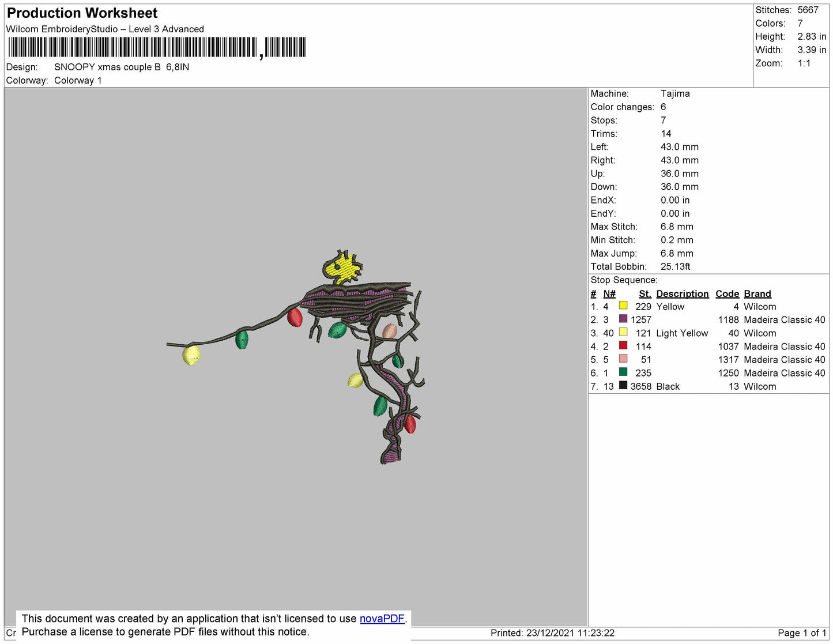Click the 'St.' column header
Screen dimensions: 833x644
click(645, 293)
